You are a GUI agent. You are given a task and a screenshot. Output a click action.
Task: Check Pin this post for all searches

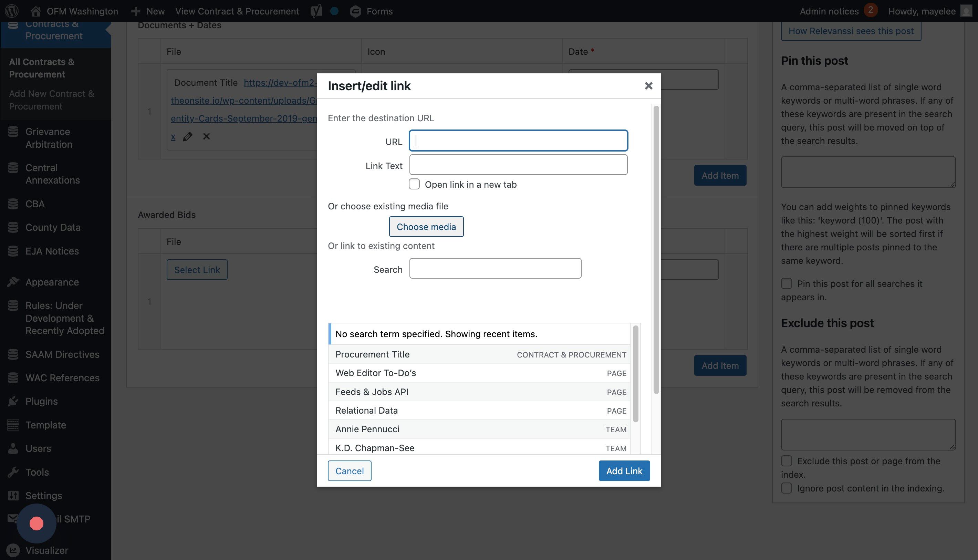pos(787,284)
